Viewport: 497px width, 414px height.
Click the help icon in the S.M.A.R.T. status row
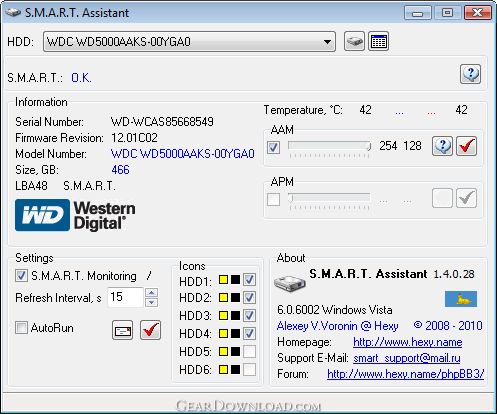[470, 74]
